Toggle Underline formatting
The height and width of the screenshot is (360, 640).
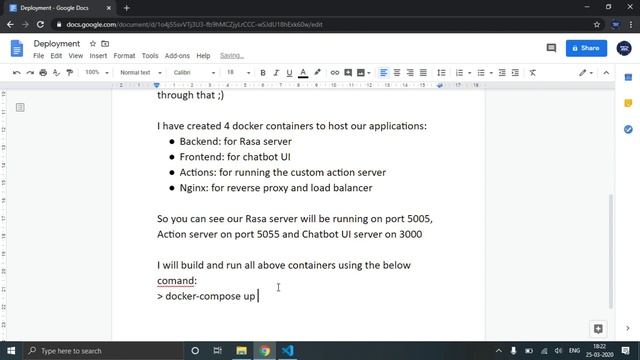tap(289, 73)
